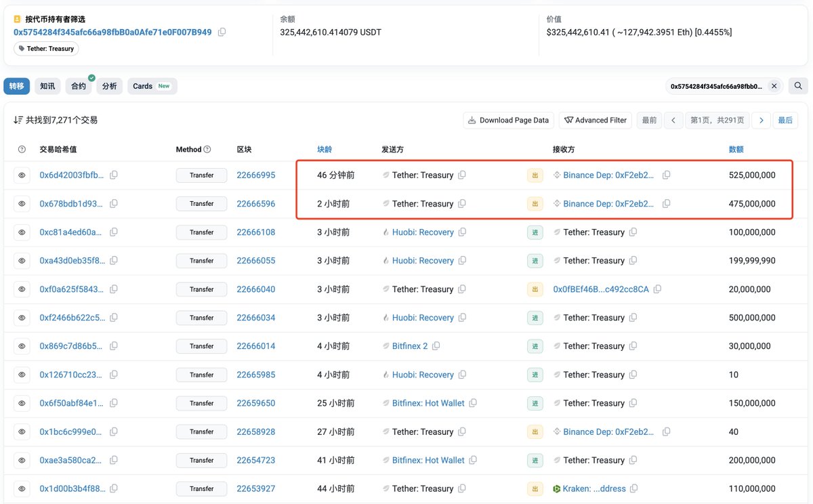
Task: Open the Tether: Treasury tag label
Action: (x=46, y=49)
